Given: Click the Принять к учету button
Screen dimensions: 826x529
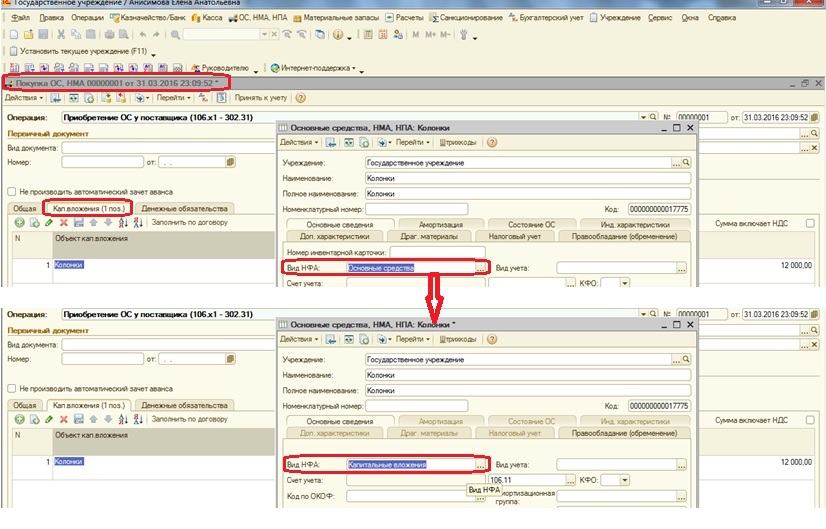Looking at the screenshot, I should click(261, 98).
